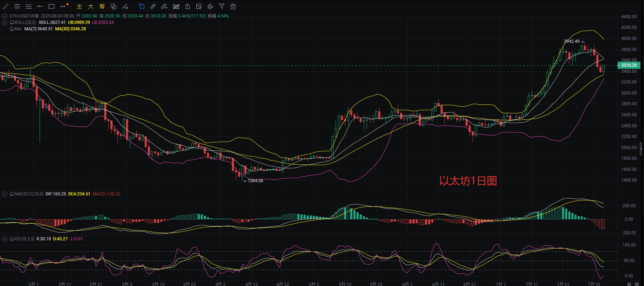The height and width of the screenshot is (286, 644).
Task: Select the pencil freehand draw tool
Action: 164,6
